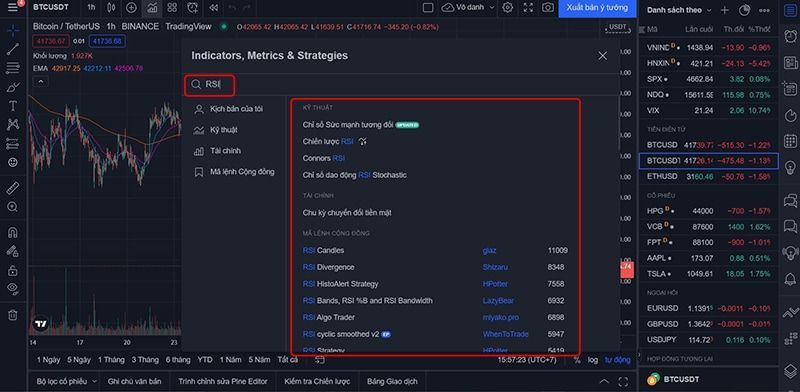The image size is (800, 392).
Task: Select the ruler measure tool
Action: tap(13, 188)
